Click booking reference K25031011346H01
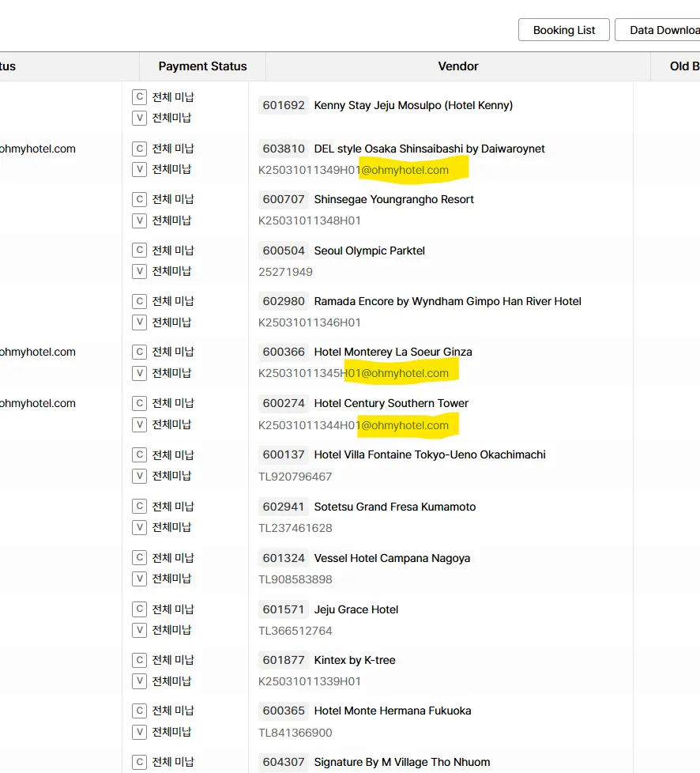The height and width of the screenshot is (773, 700). coord(310,323)
